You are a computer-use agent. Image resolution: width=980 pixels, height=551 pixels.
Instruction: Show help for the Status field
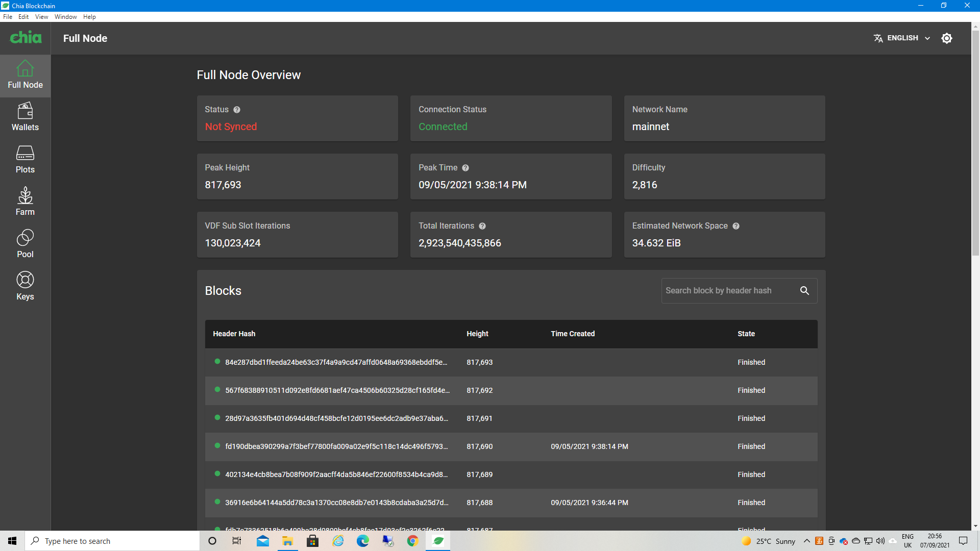tap(237, 110)
